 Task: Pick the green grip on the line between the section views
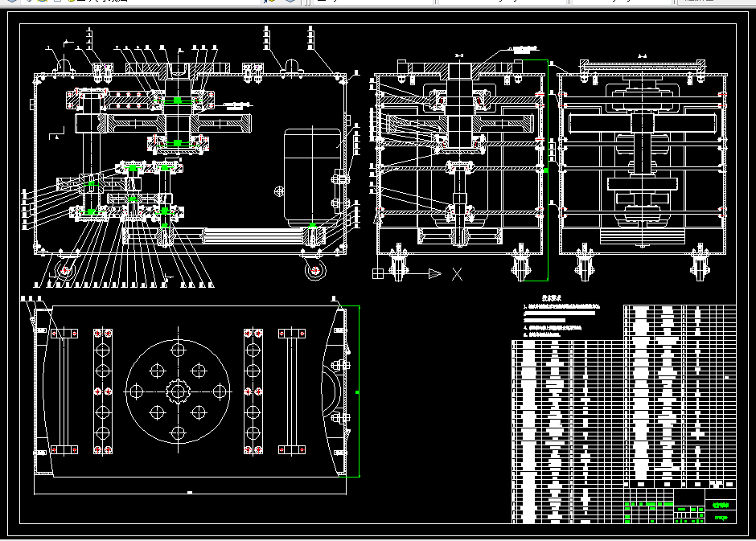(546, 170)
